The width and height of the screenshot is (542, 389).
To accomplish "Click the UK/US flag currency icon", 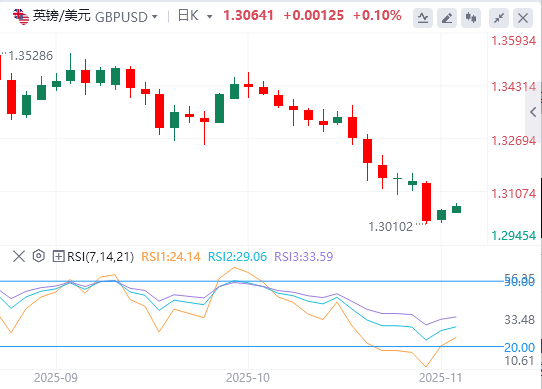I will click(x=21, y=17).
